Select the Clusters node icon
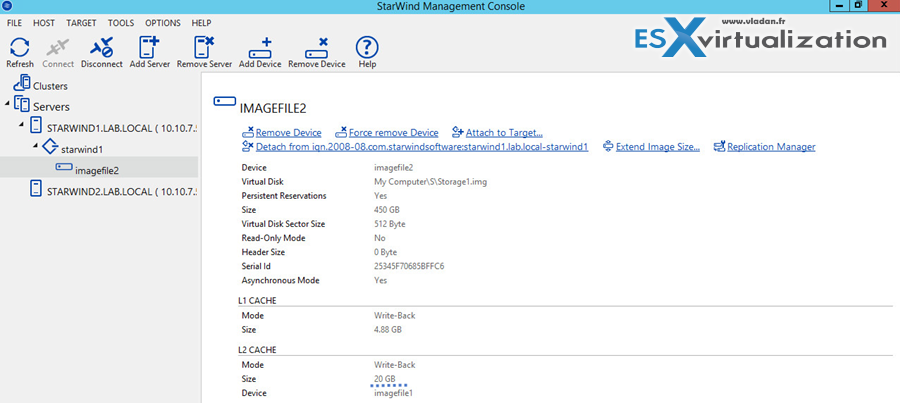 pos(21,83)
